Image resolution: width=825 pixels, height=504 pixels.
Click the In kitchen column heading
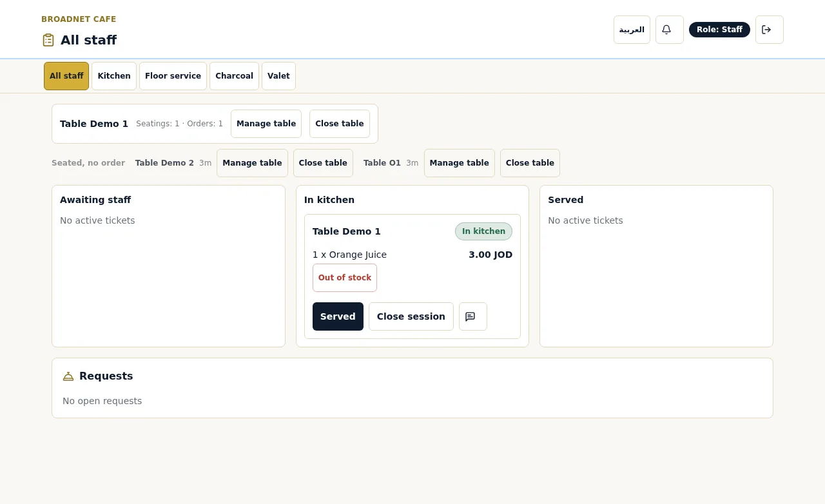pos(329,200)
